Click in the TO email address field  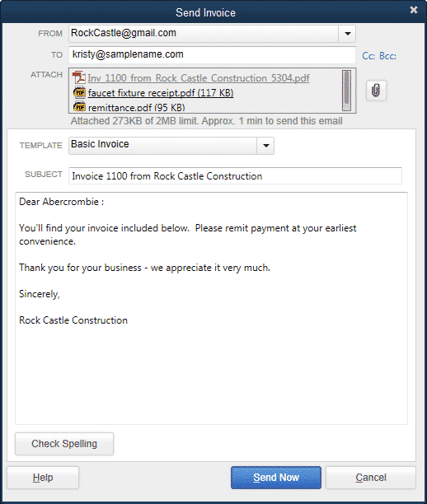[x=212, y=55]
